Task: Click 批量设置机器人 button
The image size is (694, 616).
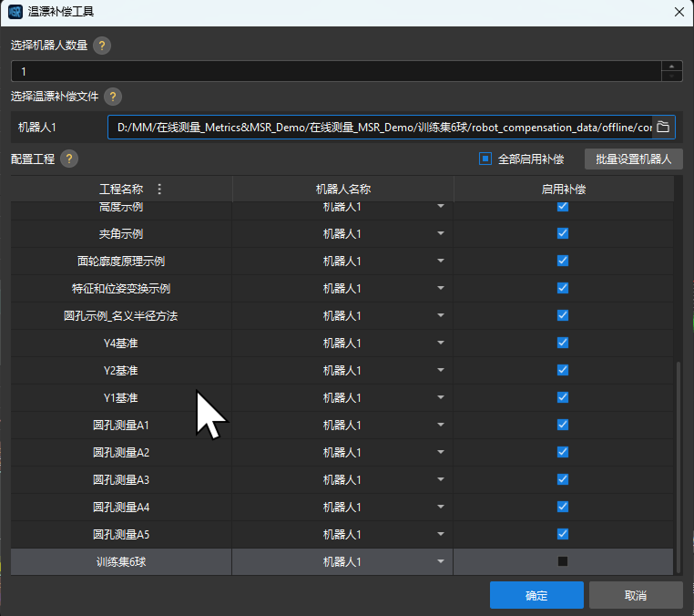Action: click(633, 159)
